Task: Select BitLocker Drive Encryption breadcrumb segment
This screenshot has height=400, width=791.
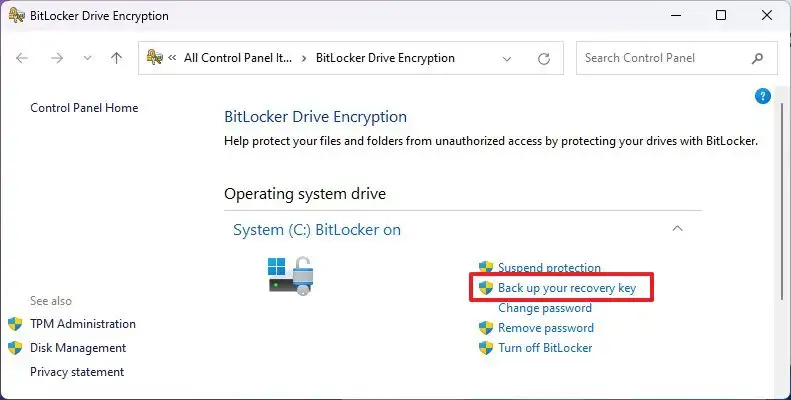Action: [385, 58]
